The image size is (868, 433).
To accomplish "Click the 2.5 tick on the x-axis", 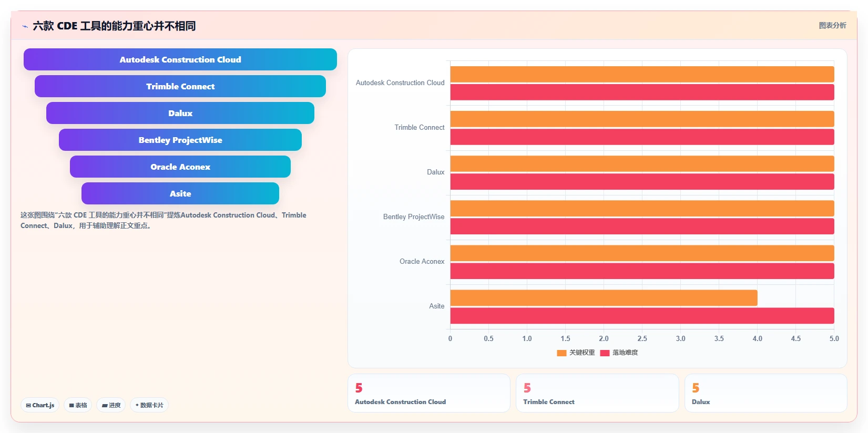I will click(x=642, y=339).
